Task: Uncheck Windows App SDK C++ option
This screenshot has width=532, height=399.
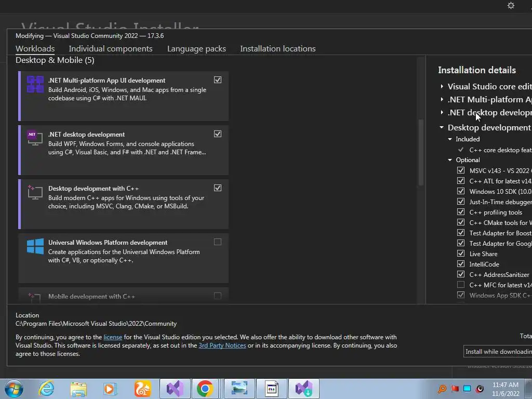Action: (x=461, y=295)
